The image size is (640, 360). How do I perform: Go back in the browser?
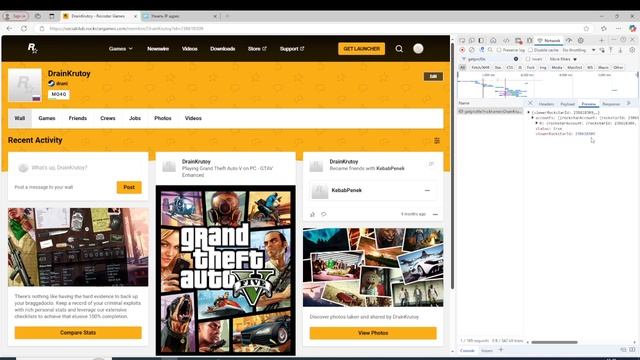click(9, 29)
